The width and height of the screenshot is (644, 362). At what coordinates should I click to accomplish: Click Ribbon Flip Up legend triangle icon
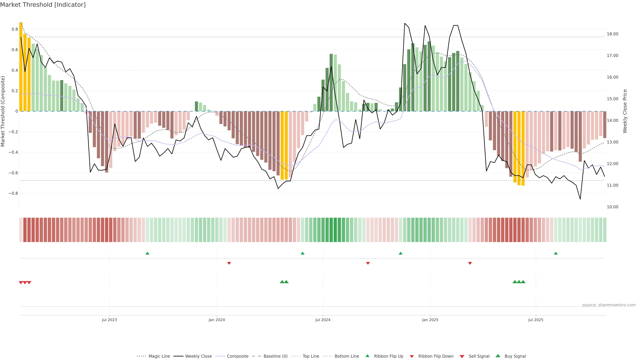coord(367,356)
